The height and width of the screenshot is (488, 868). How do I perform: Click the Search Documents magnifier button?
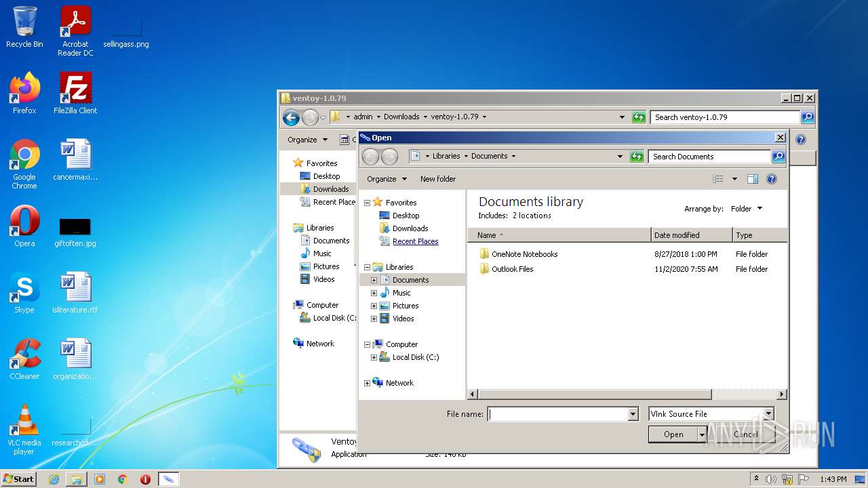pos(778,157)
